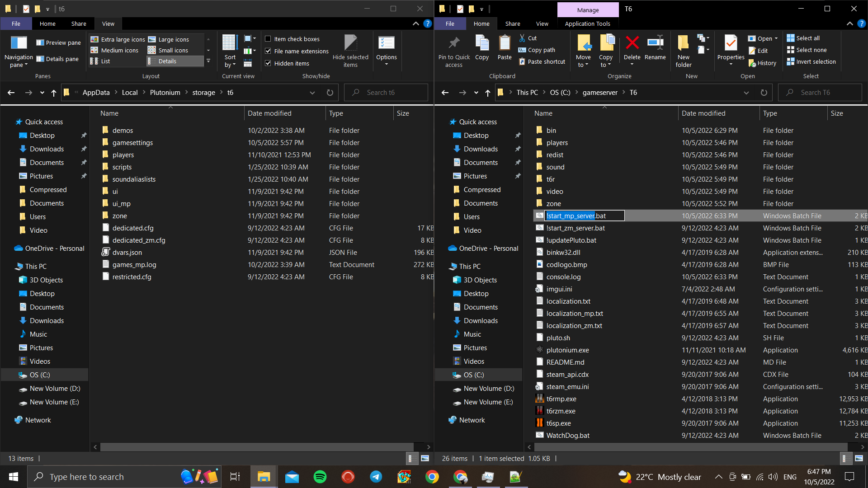This screenshot has height=488, width=868.
Task: Open Task View on taskbar
Action: pyautogui.click(x=235, y=477)
